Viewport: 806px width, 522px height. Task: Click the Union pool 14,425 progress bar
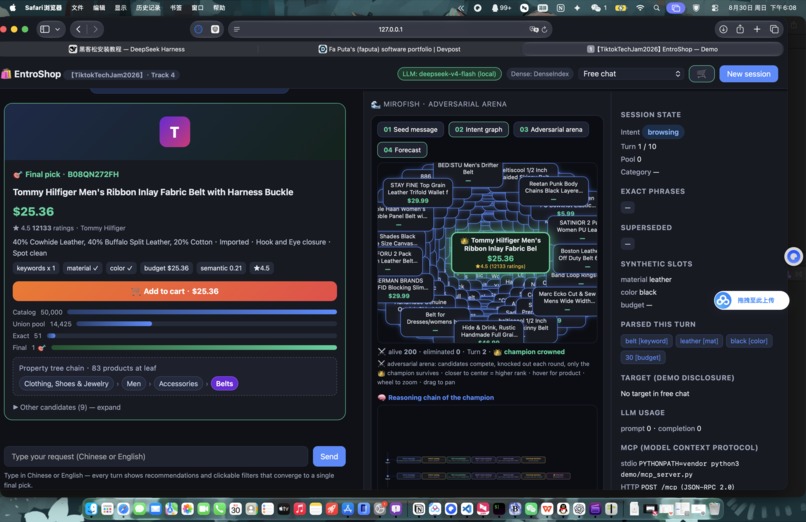point(207,324)
